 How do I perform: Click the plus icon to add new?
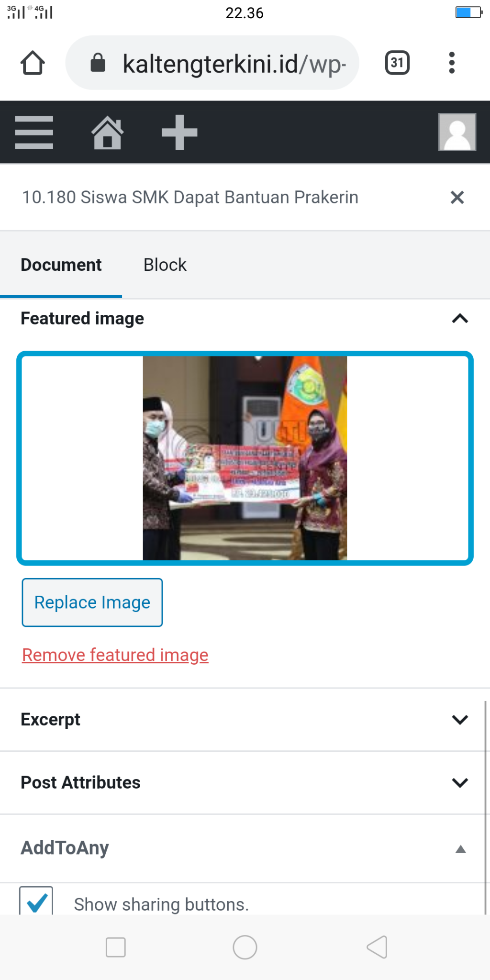(x=179, y=133)
